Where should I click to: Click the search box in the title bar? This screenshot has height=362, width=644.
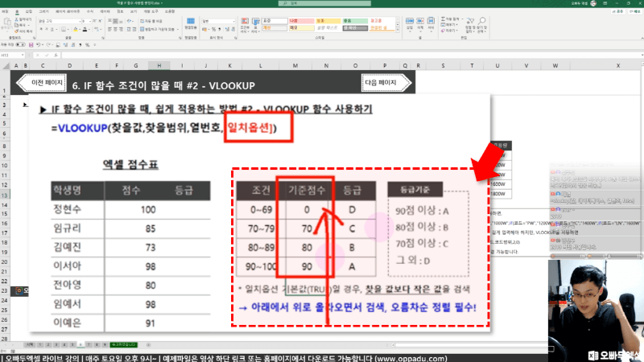pos(324,3)
